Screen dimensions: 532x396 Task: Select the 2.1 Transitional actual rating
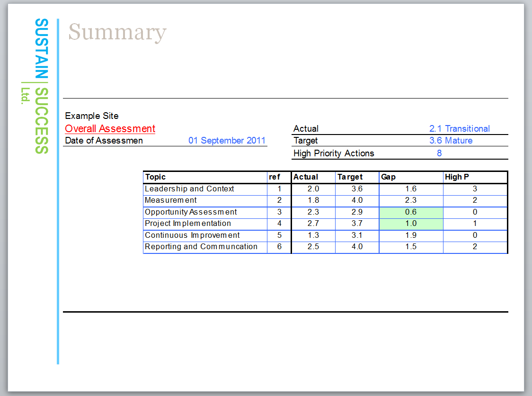tap(459, 129)
